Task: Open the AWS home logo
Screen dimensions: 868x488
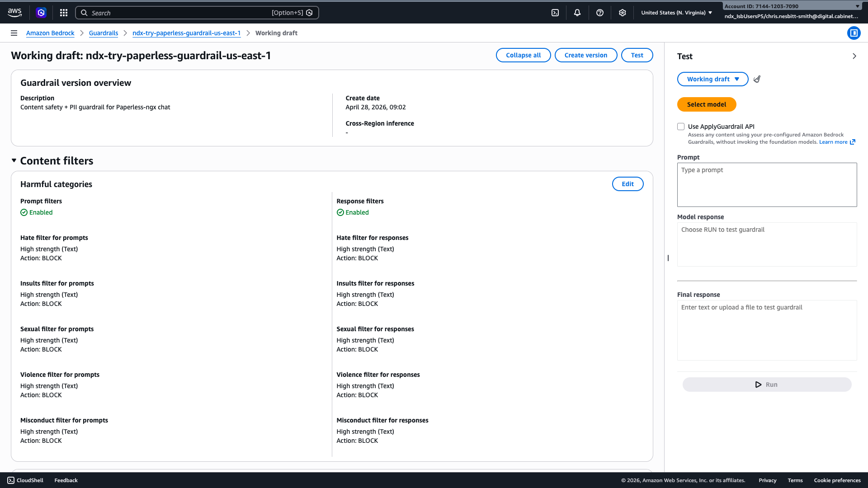Action: click(14, 13)
